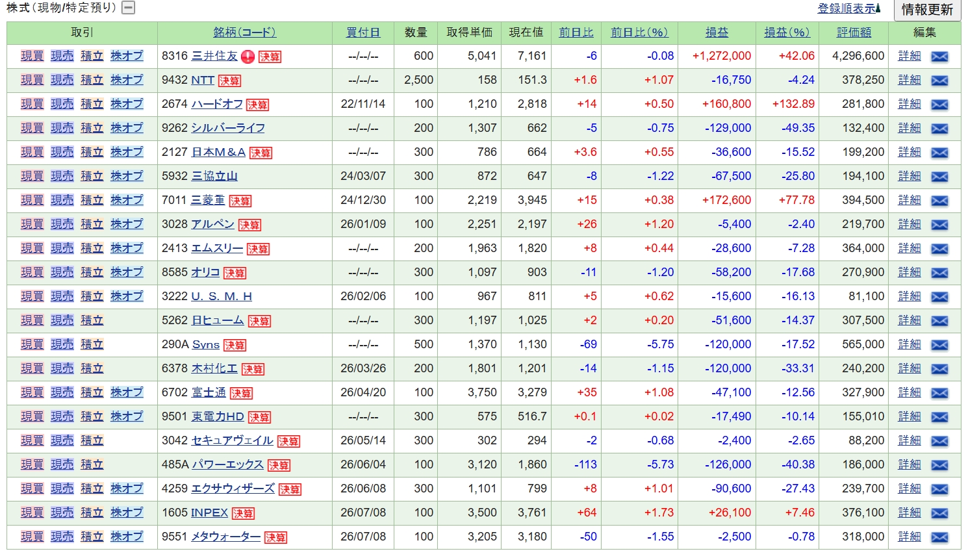Click 現売 for the アルペン row

(62, 224)
